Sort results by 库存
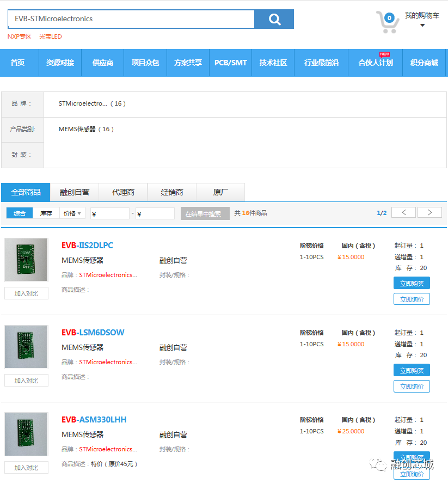This screenshot has height=484, width=448. point(46,213)
